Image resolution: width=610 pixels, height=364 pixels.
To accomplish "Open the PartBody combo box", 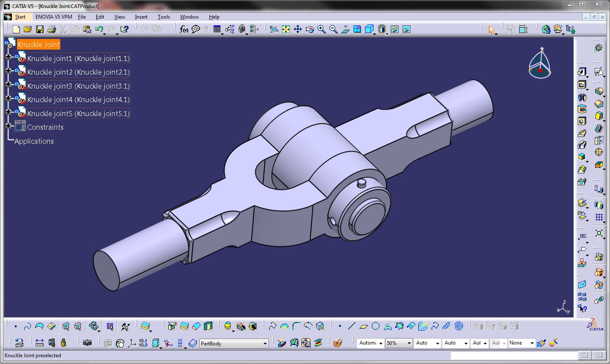I will pos(234,343).
